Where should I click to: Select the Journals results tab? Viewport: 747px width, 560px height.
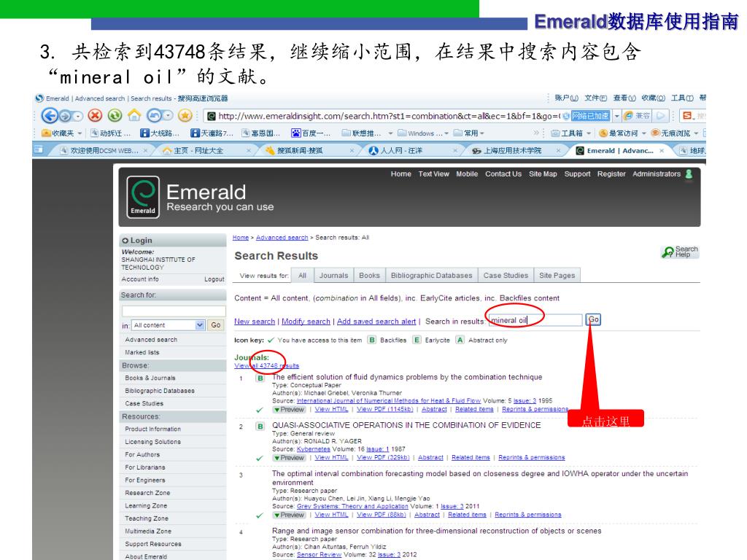[333, 275]
